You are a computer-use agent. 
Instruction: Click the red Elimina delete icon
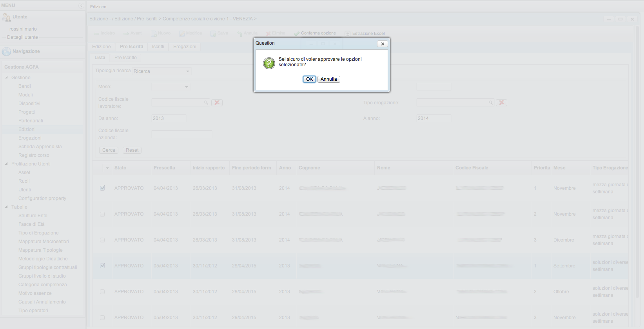coord(268,34)
